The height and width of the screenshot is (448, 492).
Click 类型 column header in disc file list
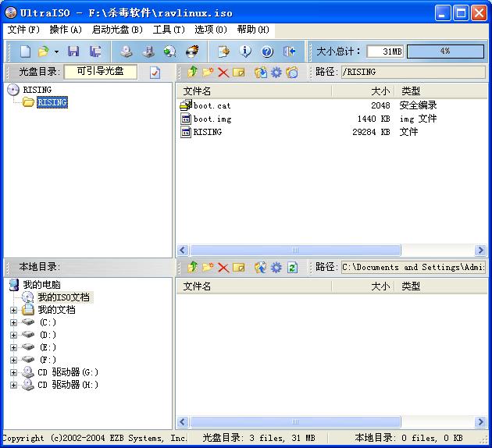(441, 91)
